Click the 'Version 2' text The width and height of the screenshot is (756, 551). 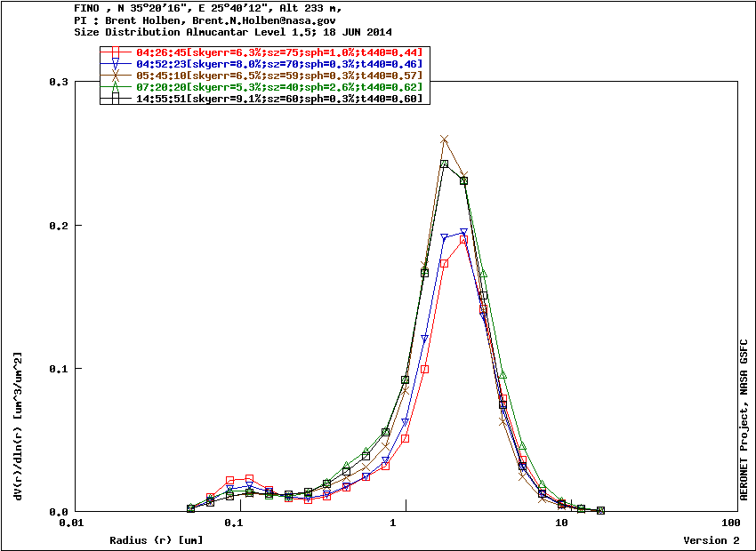pos(711,540)
